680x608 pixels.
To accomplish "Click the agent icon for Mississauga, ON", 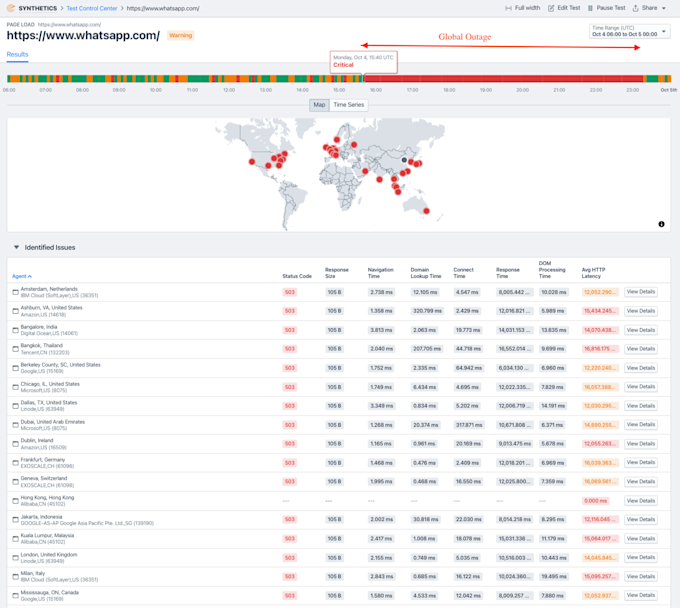I will (15, 595).
